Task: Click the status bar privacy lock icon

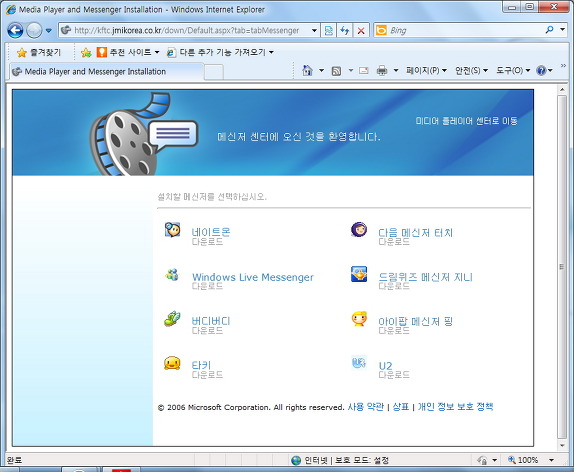Action: pos(482,460)
